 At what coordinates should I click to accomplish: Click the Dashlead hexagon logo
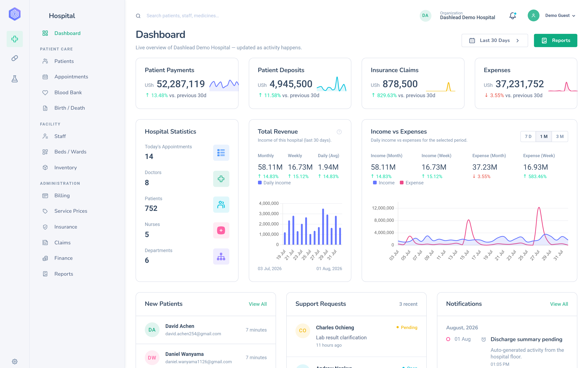point(15,14)
